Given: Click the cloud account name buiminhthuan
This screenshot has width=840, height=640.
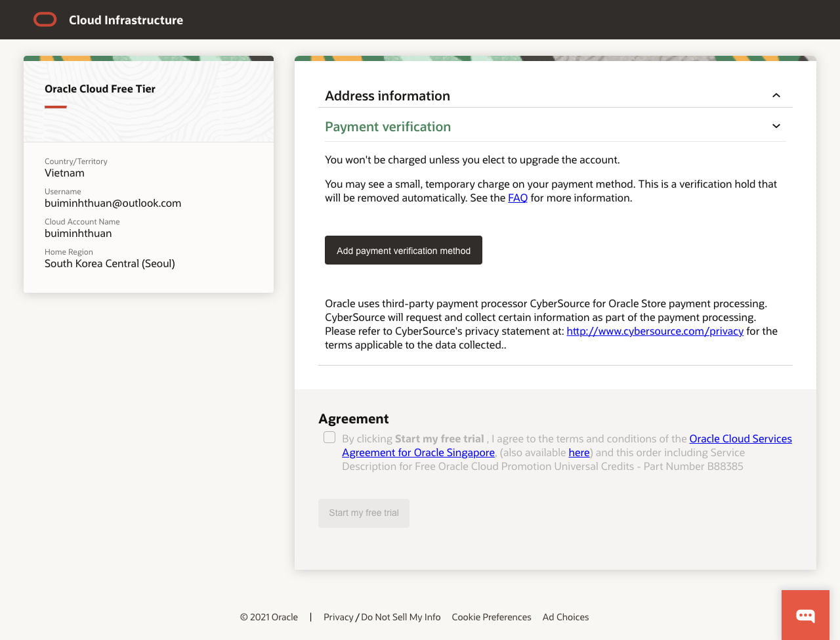Looking at the screenshot, I should coord(78,234).
